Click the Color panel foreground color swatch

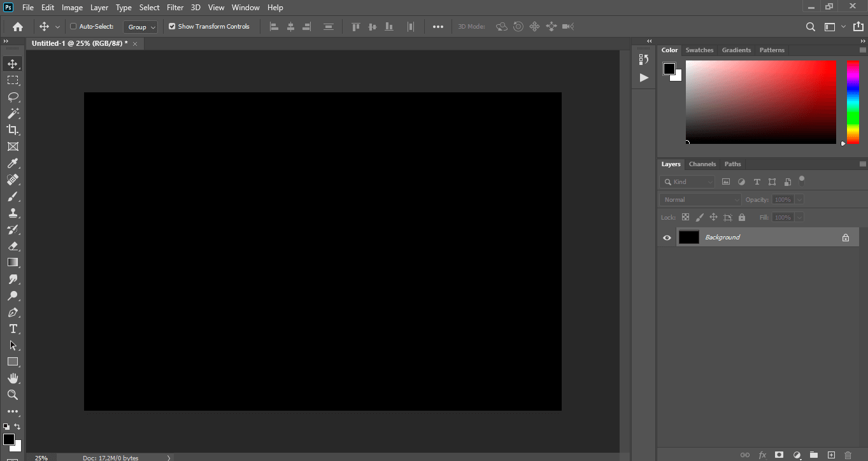(669, 69)
